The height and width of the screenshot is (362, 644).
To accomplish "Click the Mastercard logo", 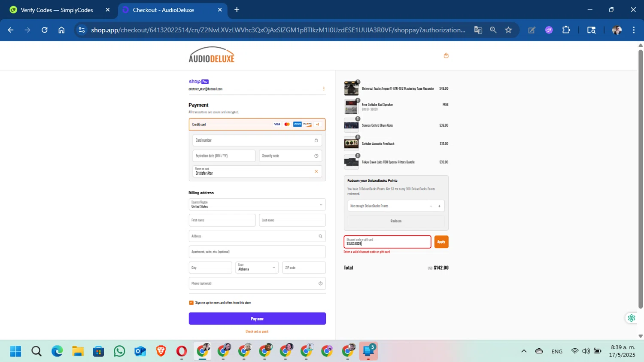I will click(287, 125).
